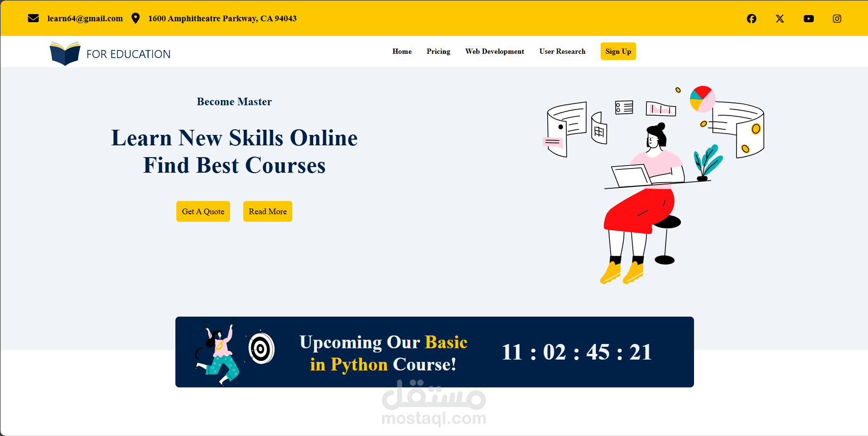Click the envelope email icon

(33, 18)
